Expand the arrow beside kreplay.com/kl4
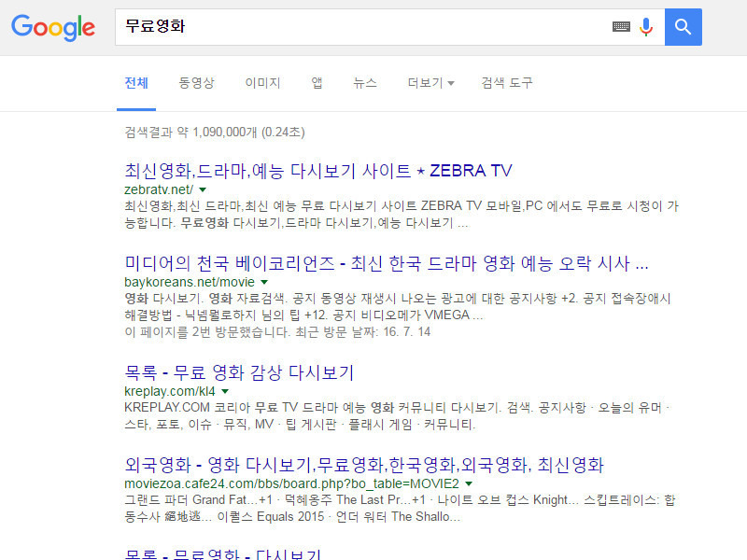This screenshot has height=560, width=747. (225, 391)
